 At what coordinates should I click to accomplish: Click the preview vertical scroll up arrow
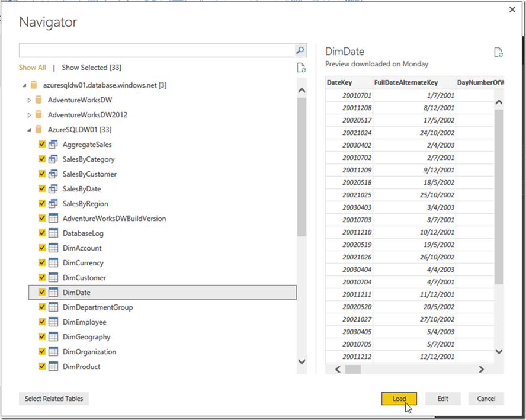click(499, 102)
